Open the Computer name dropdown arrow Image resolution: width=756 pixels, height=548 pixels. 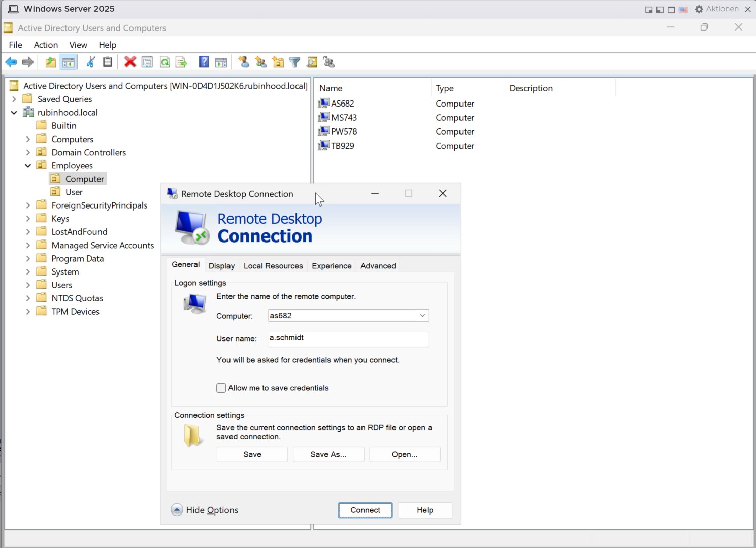coord(422,315)
